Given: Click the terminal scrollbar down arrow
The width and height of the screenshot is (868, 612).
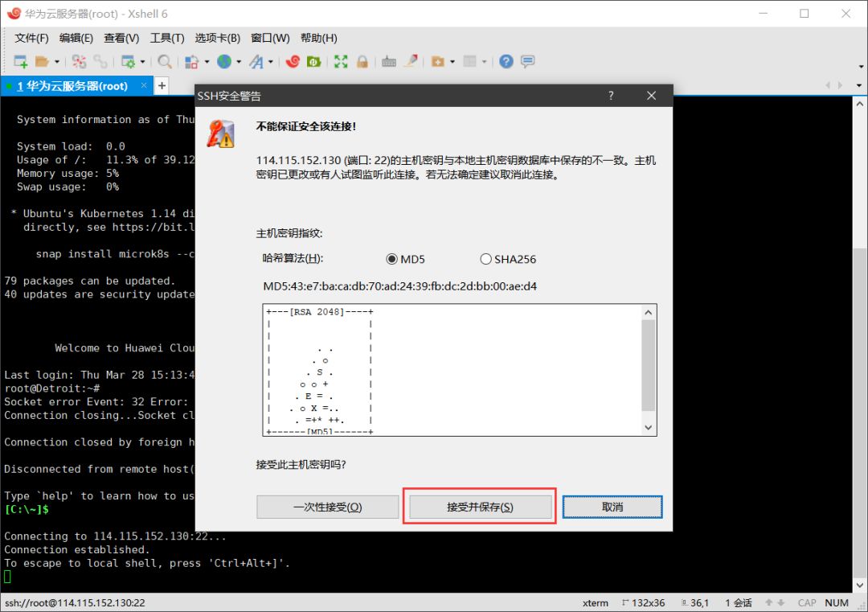Looking at the screenshot, I should pyautogui.click(x=860, y=585).
